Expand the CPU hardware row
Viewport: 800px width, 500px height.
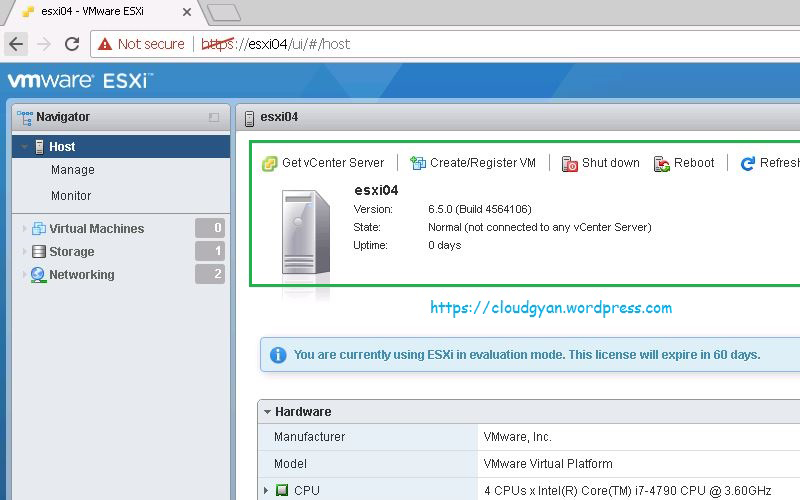point(266,490)
